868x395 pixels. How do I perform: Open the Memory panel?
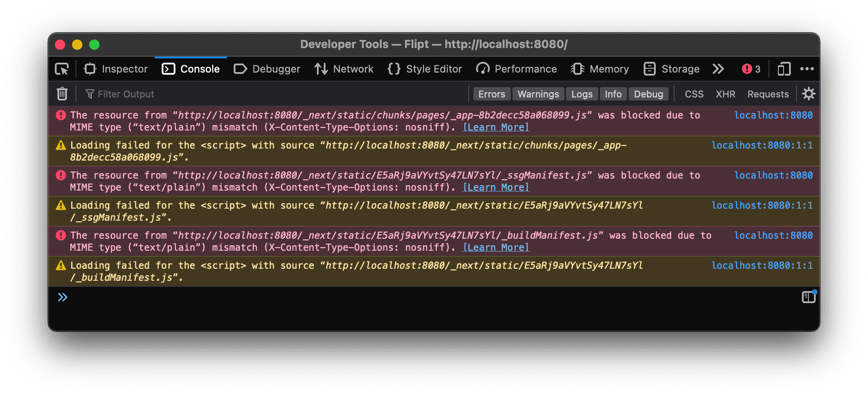(x=600, y=69)
